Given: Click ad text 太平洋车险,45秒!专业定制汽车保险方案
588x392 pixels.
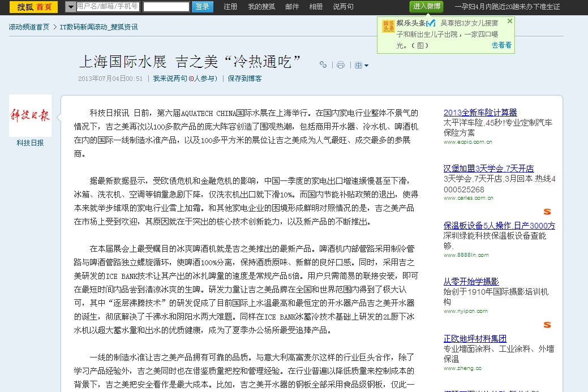Looking at the screenshot, I should coord(497,128).
